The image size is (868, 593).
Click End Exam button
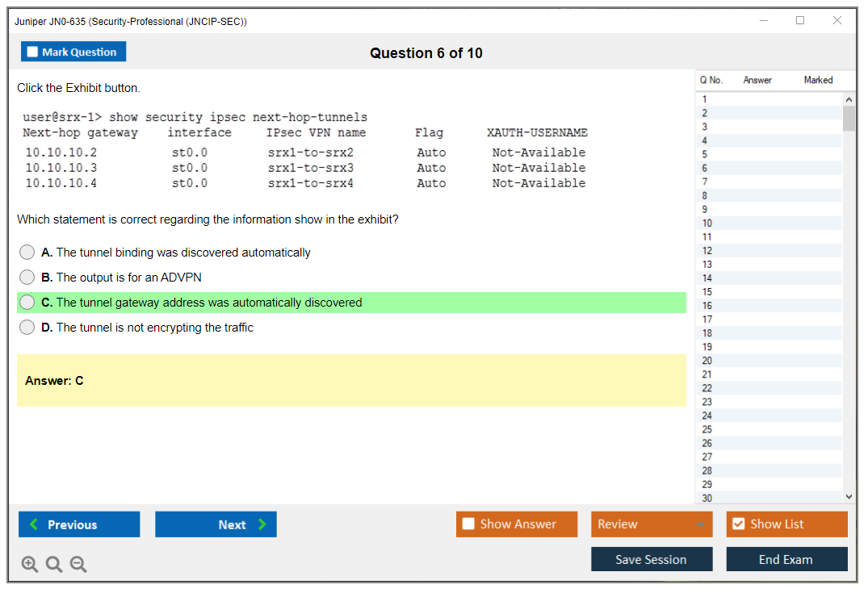click(x=786, y=559)
